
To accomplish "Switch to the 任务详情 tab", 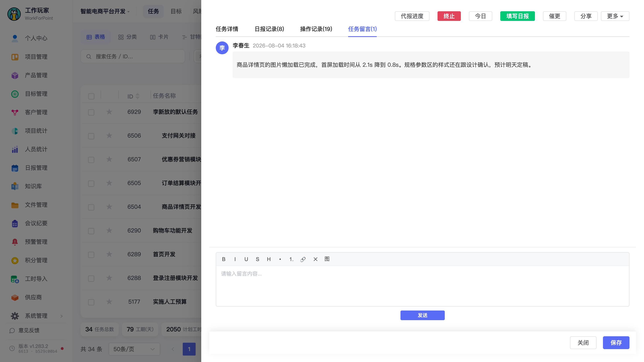I will 227,29.
